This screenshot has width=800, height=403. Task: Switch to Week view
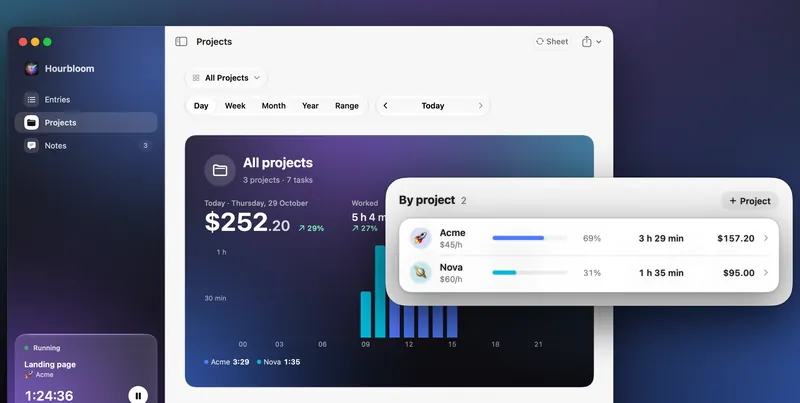[x=235, y=106]
